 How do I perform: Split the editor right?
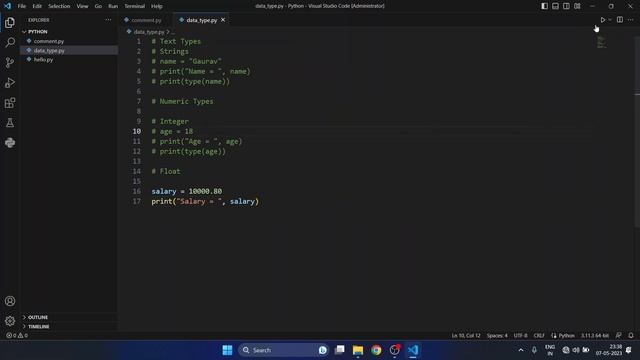coord(620,20)
